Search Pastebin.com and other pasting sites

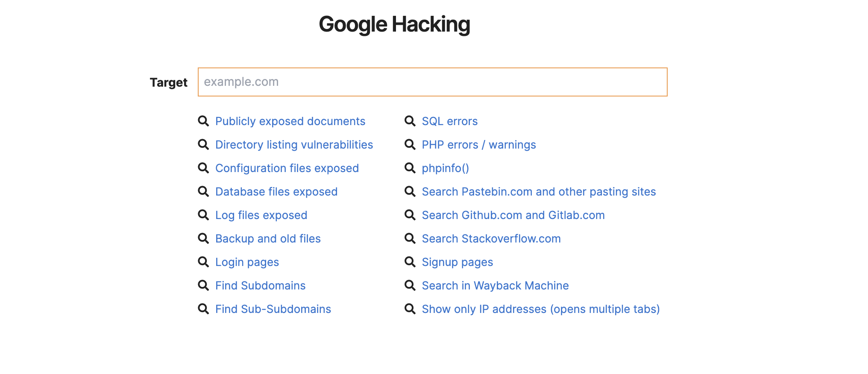(x=538, y=192)
